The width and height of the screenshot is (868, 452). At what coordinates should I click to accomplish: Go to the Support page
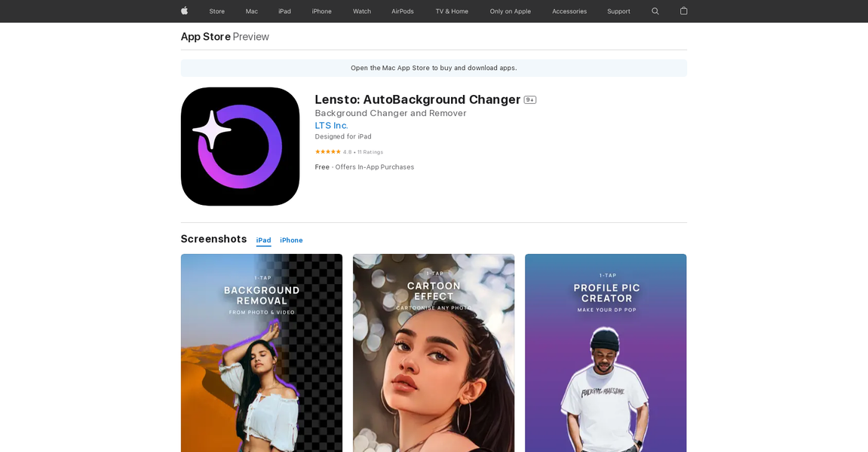618,11
